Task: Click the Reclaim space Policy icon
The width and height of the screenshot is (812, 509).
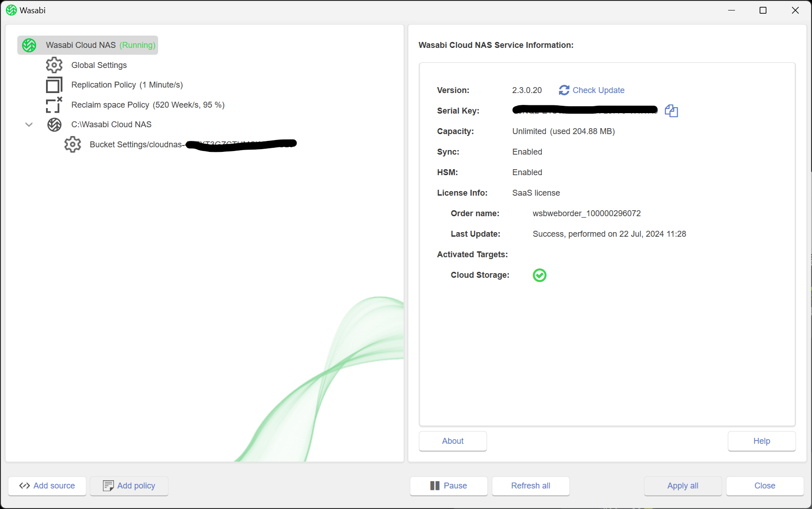Action: (x=54, y=105)
